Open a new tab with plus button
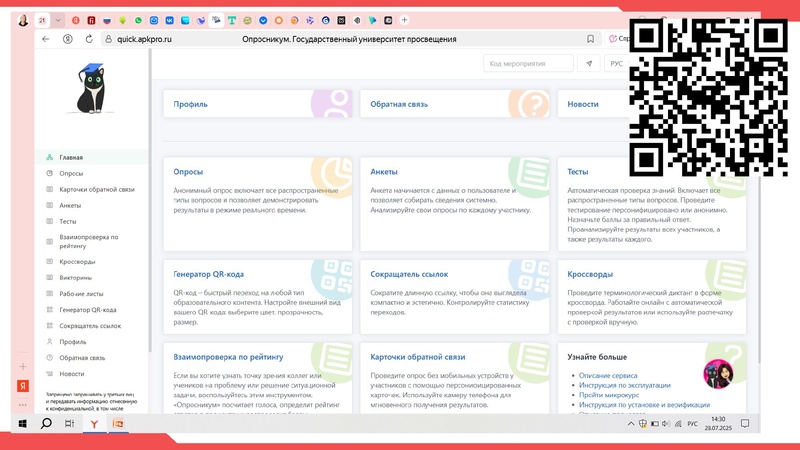The width and height of the screenshot is (800, 450). (404, 20)
